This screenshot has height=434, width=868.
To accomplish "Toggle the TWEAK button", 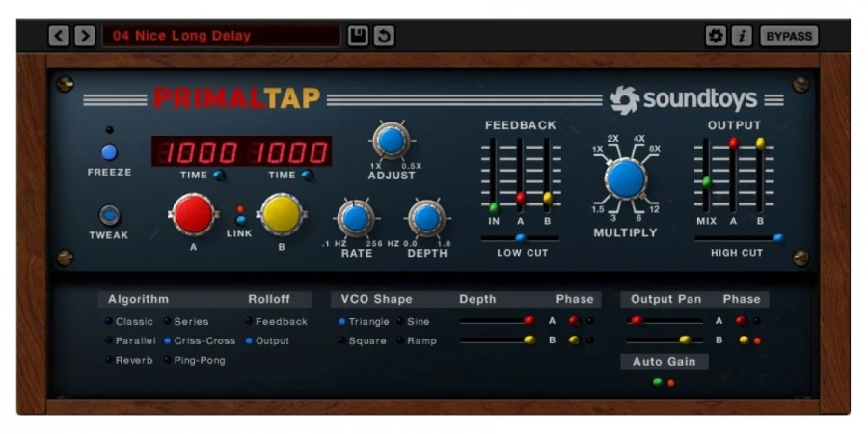I will pyautogui.click(x=109, y=215).
